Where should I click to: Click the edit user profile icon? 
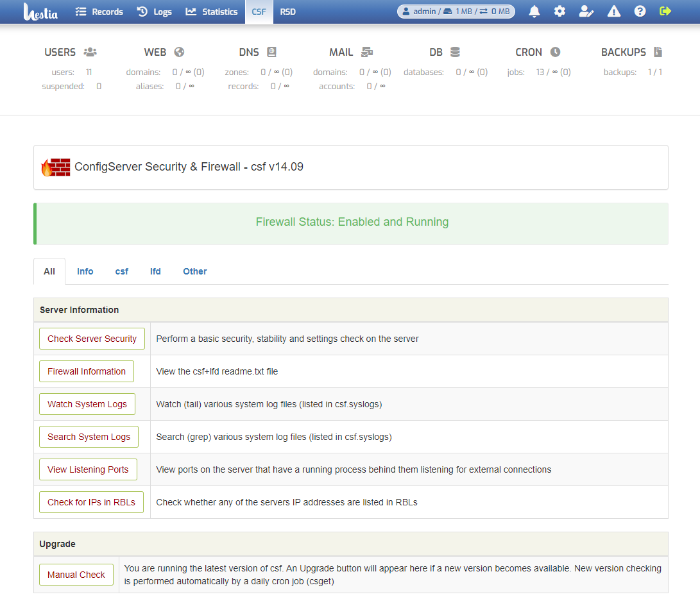tap(586, 12)
